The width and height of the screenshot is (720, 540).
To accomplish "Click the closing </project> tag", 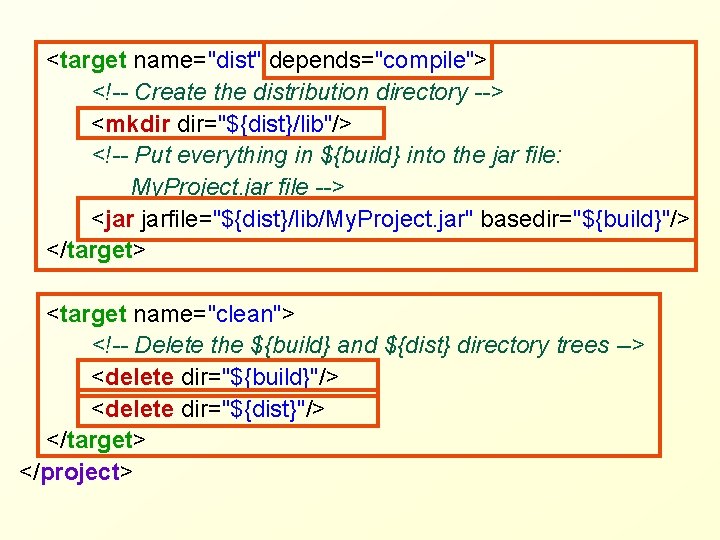I will tap(76, 472).
